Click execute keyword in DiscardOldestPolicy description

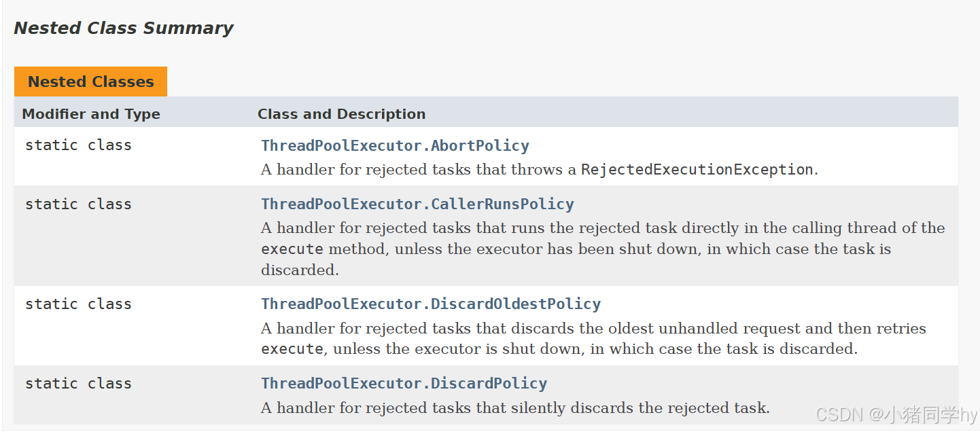292,348
